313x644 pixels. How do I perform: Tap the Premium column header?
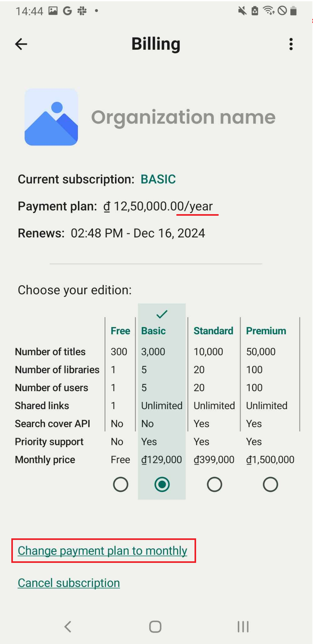(x=266, y=331)
